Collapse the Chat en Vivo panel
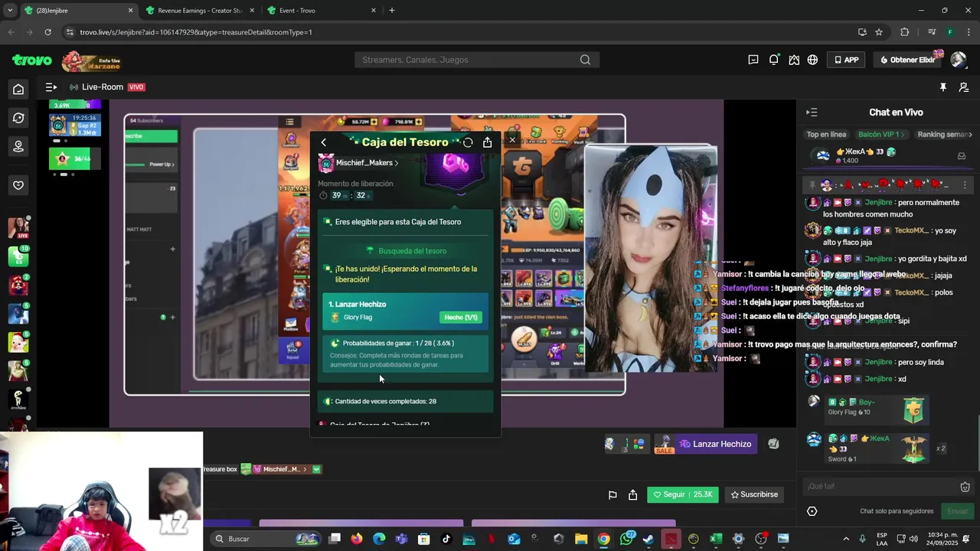980x551 pixels. [812, 112]
